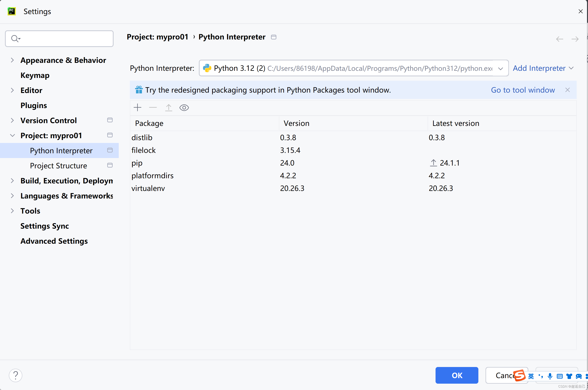Click the IME punctuation toggle icon

540,376
